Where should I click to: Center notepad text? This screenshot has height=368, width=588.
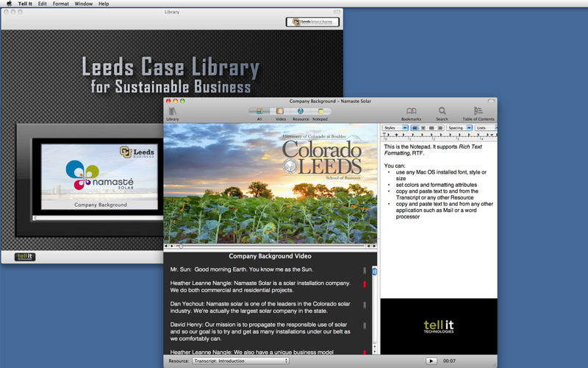(x=423, y=128)
